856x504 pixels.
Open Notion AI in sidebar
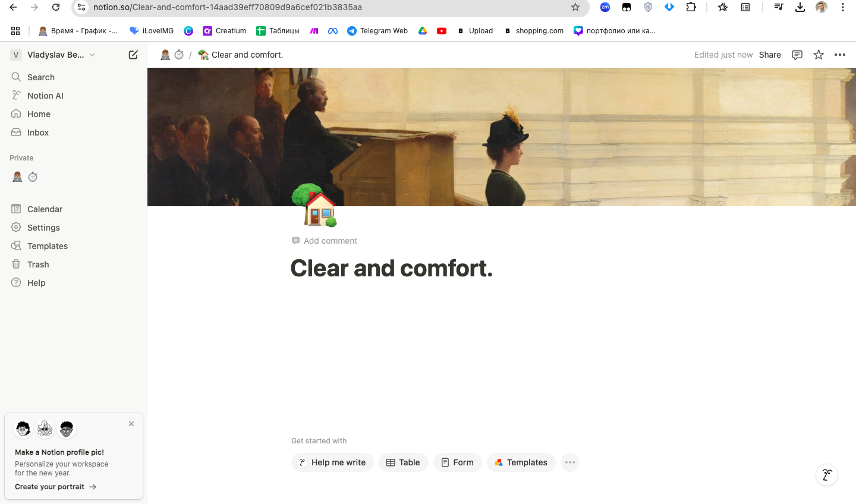(x=45, y=96)
